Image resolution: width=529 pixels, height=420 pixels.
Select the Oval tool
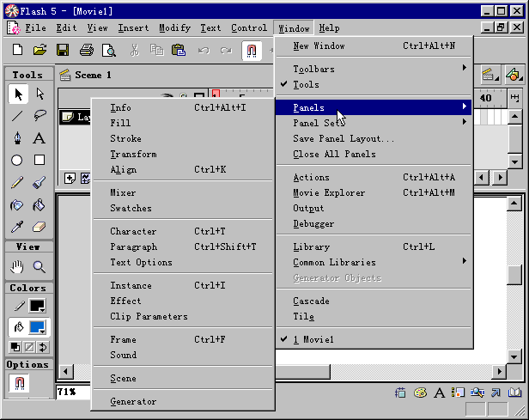point(17,161)
